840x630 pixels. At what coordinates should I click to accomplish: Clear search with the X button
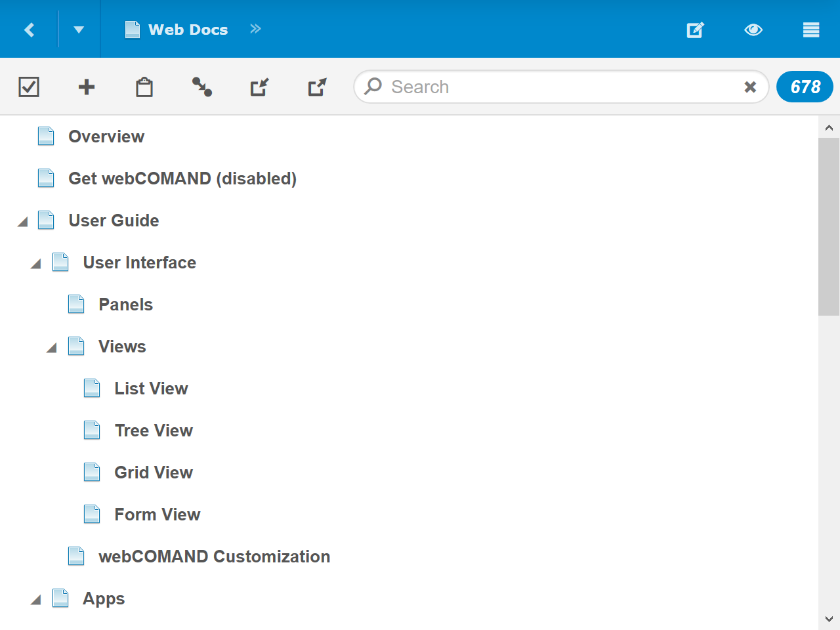(750, 87)
